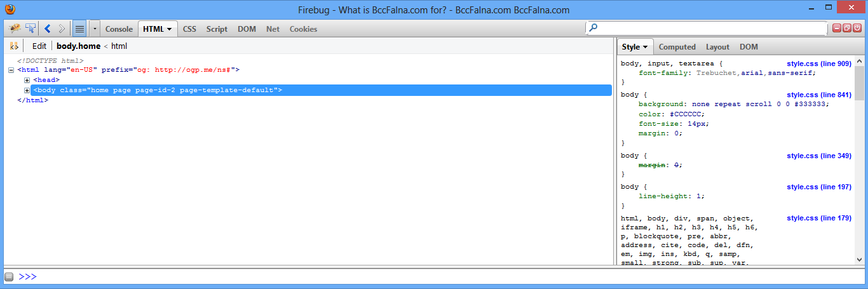Switch to the Console tab

point(119,29)
